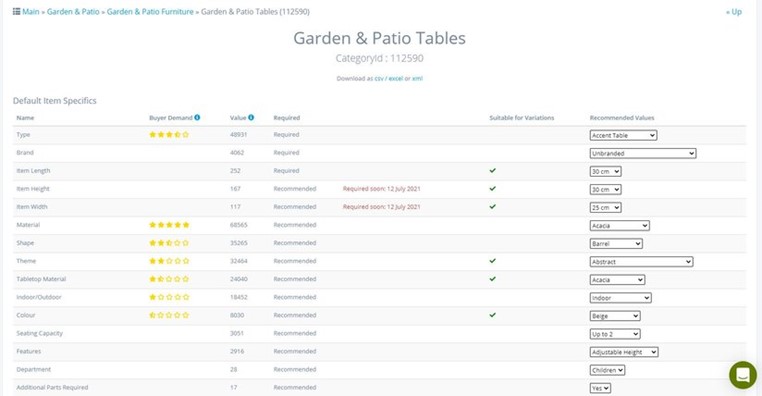Click the Type row star rating
The image size is (762, 396).
[x=169, y=135]
